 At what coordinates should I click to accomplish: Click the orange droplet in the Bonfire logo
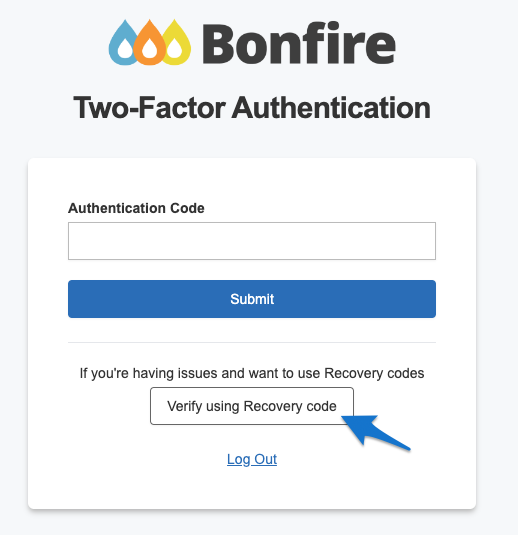(x=149, y=43)
